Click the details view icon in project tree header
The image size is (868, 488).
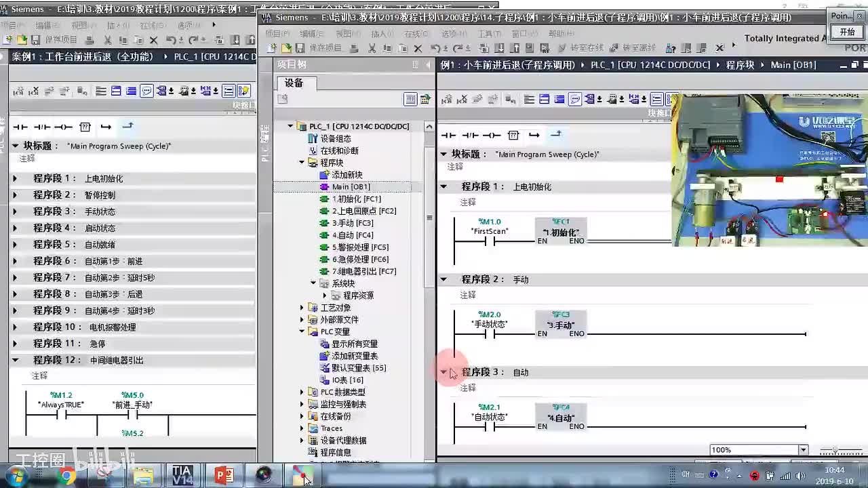click(x=411, y=100)
